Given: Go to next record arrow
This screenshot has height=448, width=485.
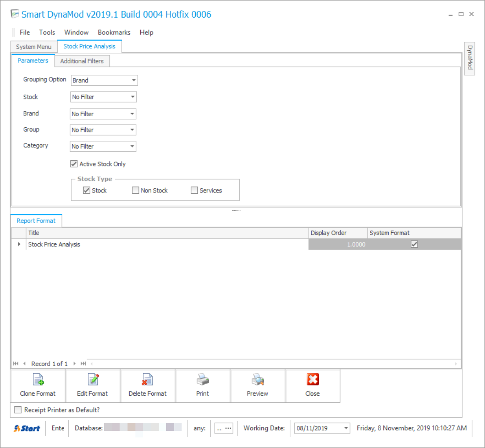Looking at the screenshot, I should [75, 364].
